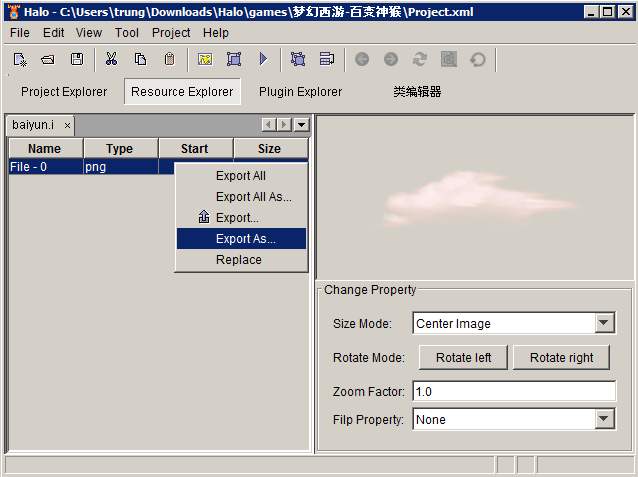Screen dimensions: 638x477
Task: Click tab scroll right arrow
Action: point(284,125)
